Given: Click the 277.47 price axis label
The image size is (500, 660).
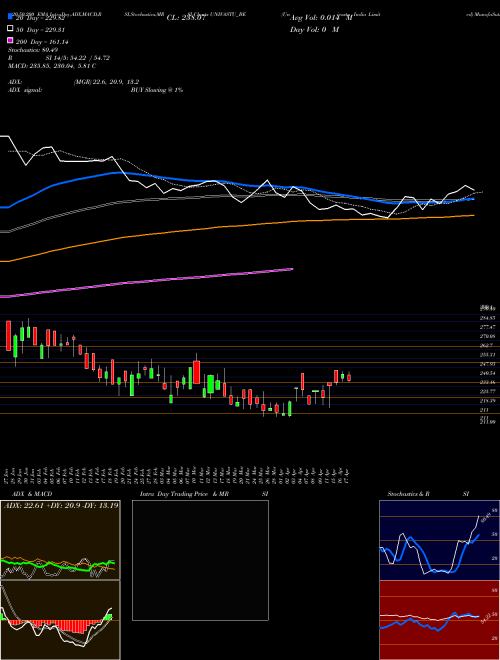Looking at the screenshot, I should click(x=487, y=327).
